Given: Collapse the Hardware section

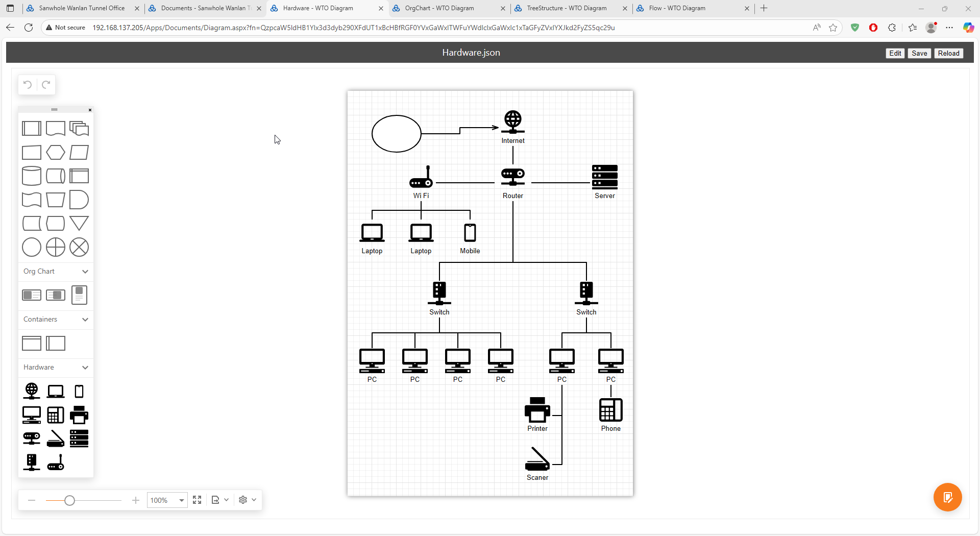Looking at the screenshot, I should [x=85, y=368].
